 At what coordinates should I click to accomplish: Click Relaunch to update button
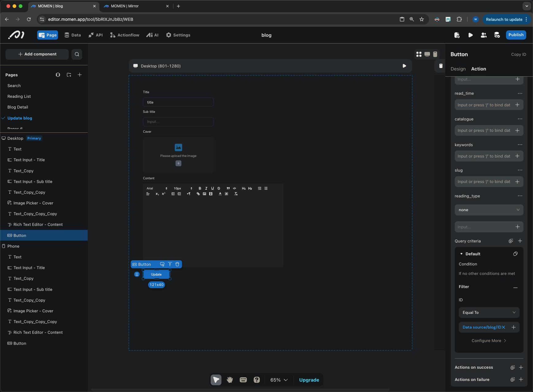click(x=506, y=19)
